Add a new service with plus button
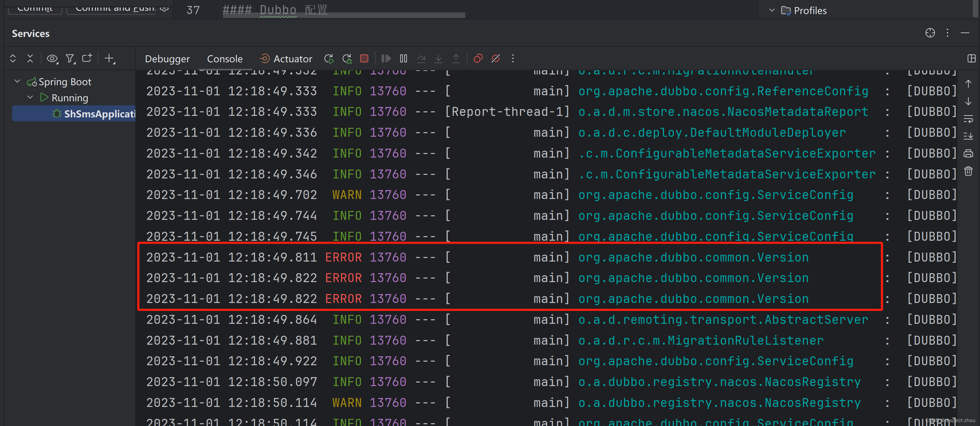This screenshot has width=980, height=426. [x=110, y=59]
